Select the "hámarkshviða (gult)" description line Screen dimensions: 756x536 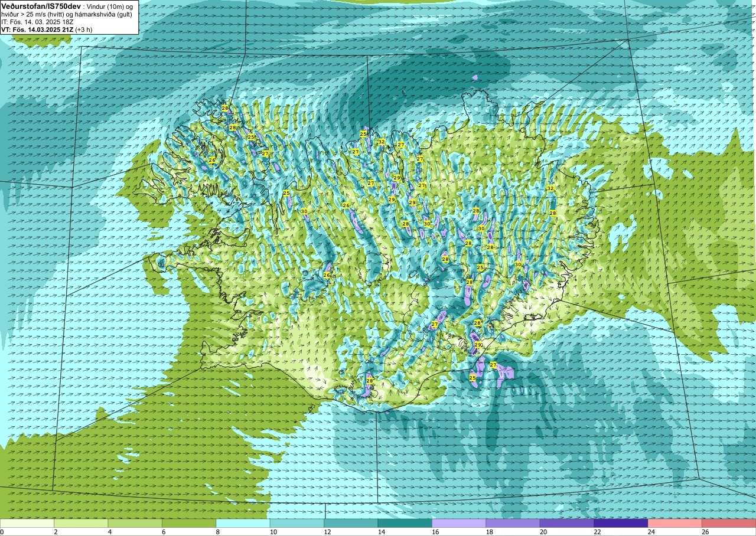[x=104, y=14]
